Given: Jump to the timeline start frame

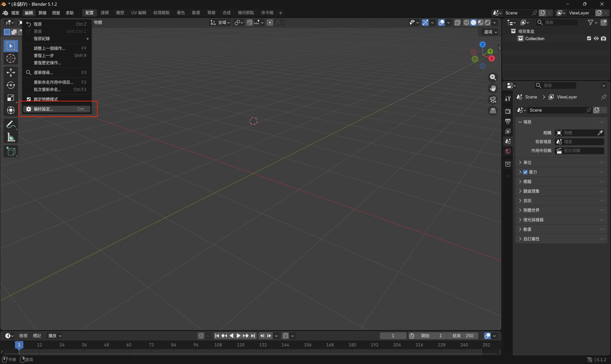Looking at the screenshot, I should coord(217,336).
